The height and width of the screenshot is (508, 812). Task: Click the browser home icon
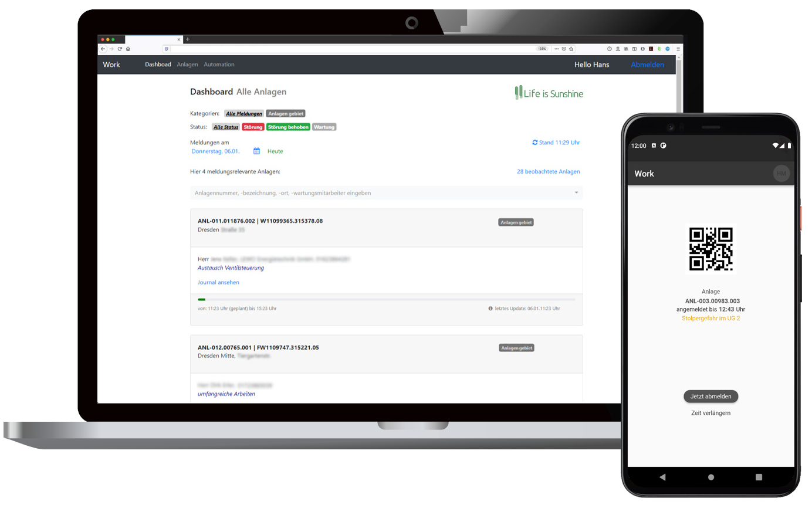128,49
